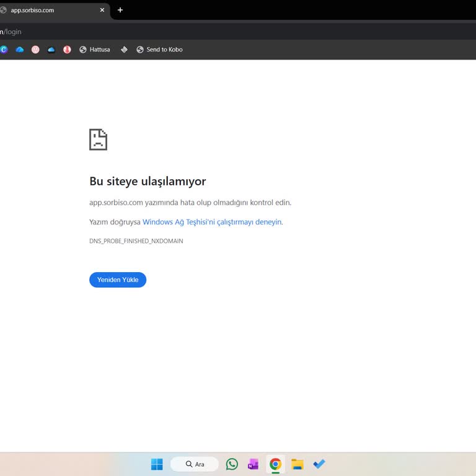Click the sad page error icon
The height and width of the screenshot is (476, 476).
[x=98, y=139]
